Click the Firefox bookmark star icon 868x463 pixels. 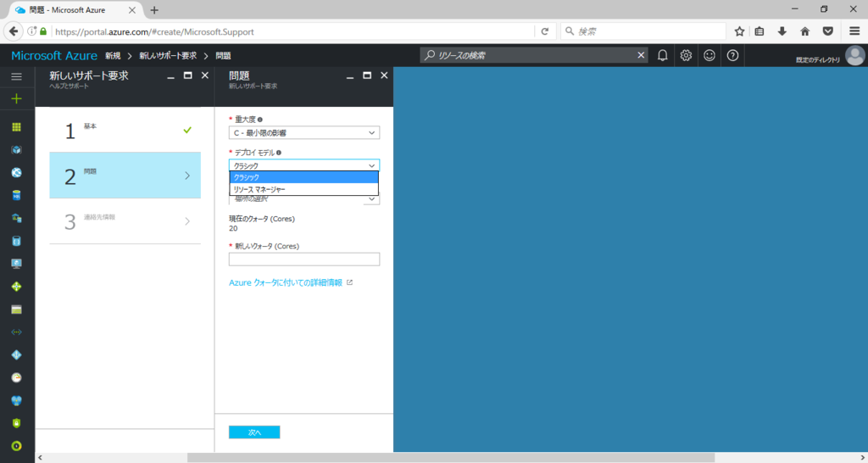pyautogui.click(x=739, y=31)
